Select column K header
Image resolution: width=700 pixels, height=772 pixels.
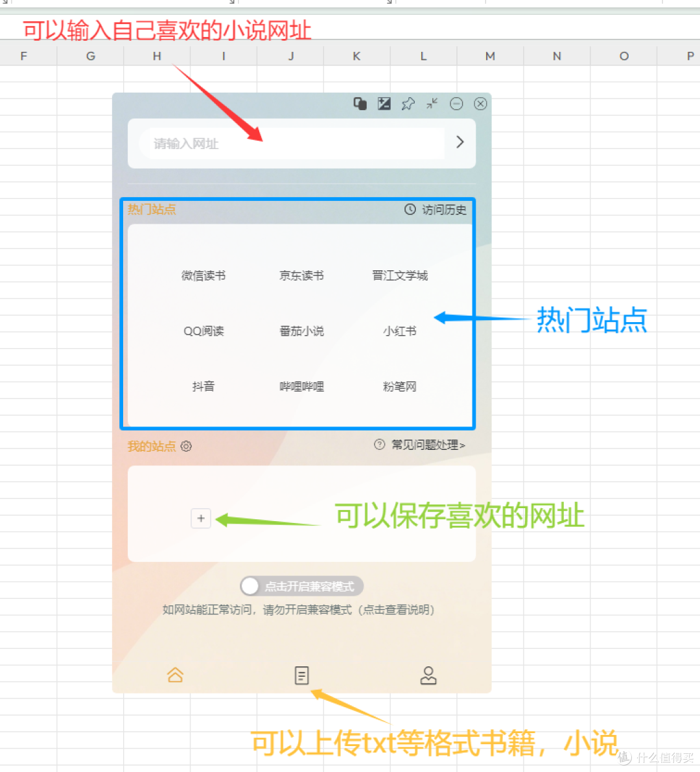pyautogui.click(x=356, y=56)
